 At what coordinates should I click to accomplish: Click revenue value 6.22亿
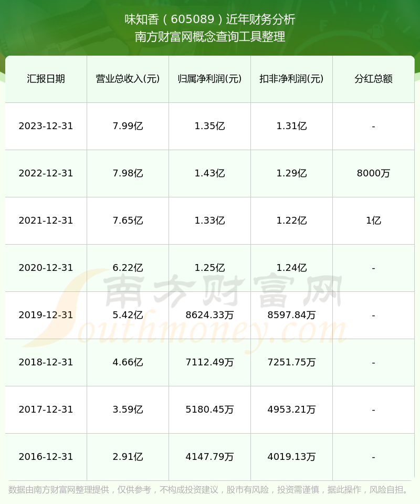[128, 268]
